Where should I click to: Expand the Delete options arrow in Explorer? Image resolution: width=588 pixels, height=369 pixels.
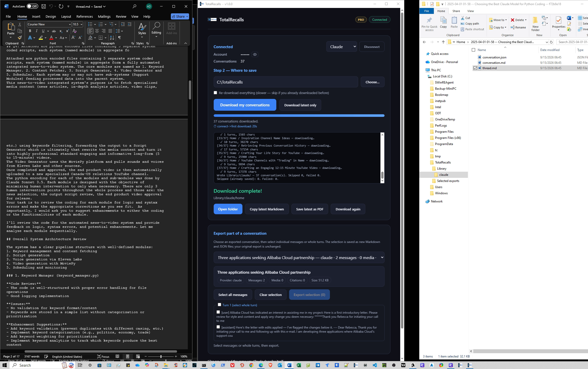tap(526, 20)
